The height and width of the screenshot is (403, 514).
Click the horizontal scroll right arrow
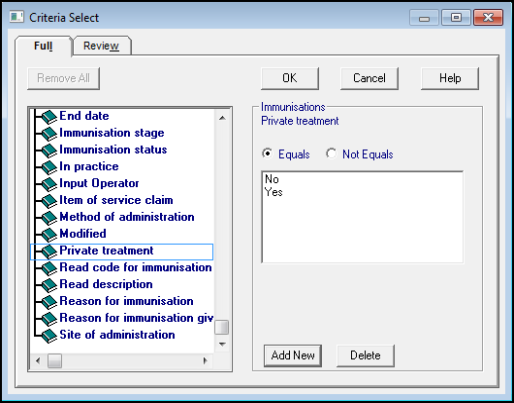click(x=205, y=361)
